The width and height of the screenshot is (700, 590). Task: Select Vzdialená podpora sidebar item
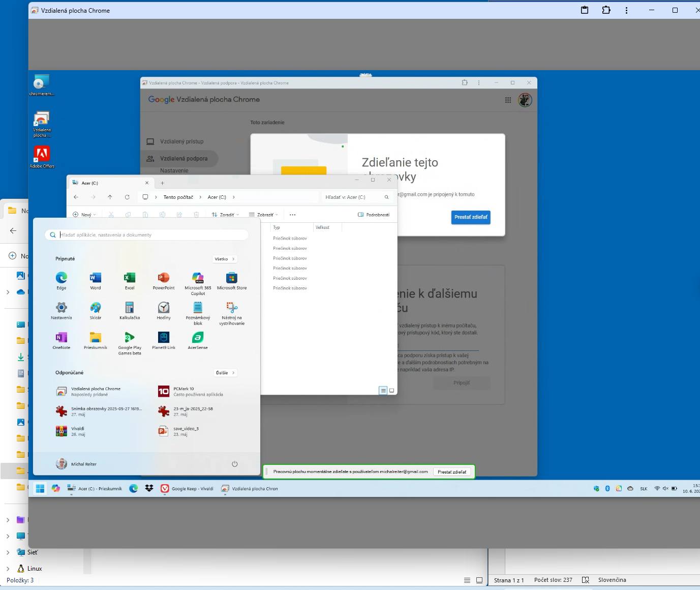[184, 159]
